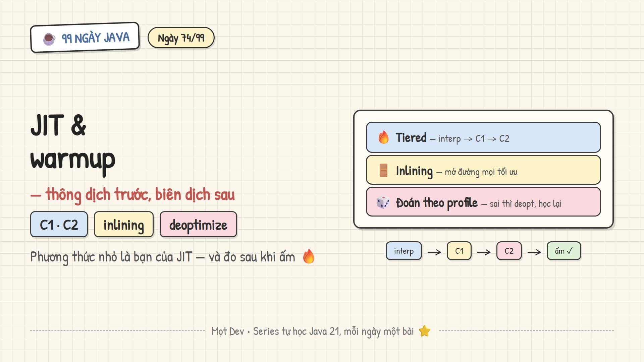
Task: Click the arrow between C2 and ấm boxes
Action: point(534,252)
